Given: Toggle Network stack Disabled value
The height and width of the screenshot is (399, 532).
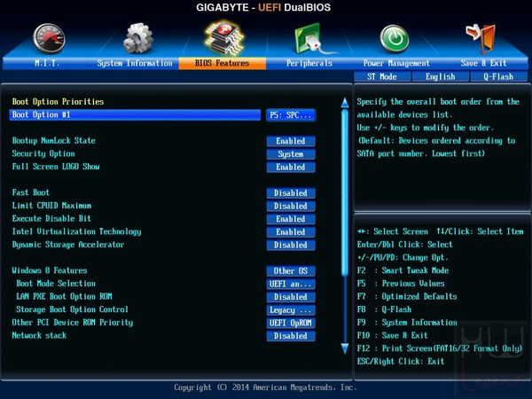Looking at the screenshot, I should (x=291, y=336).
